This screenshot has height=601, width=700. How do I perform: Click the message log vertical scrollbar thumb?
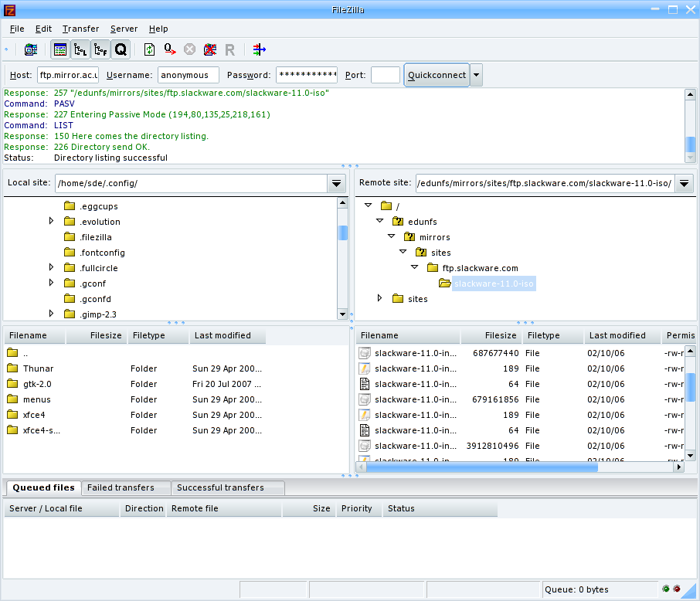tap(690, 144)
